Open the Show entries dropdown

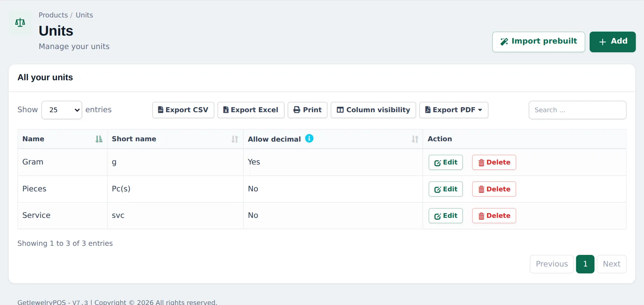(62, 110)
